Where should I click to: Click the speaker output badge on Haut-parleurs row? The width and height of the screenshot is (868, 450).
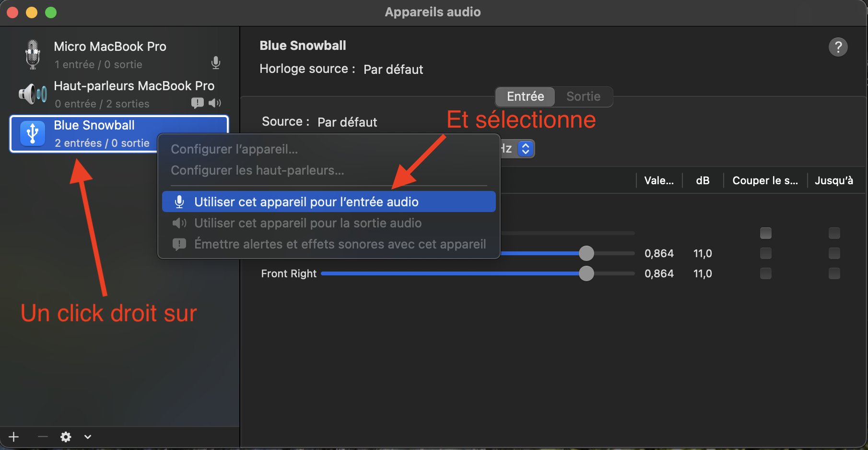click(x=215, y=103)
